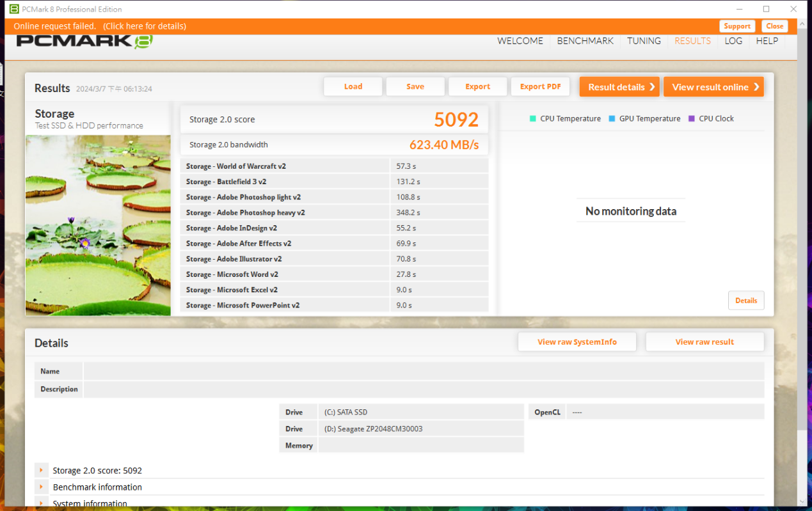The image size is (812, 511).
Task: Minimize the PCMark 8 window
Action: (740, 9)
